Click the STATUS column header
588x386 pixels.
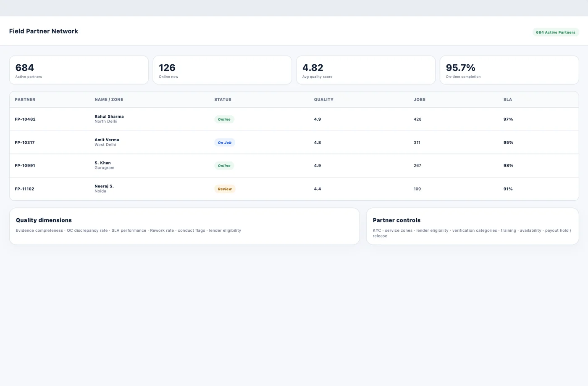point(223,100)
